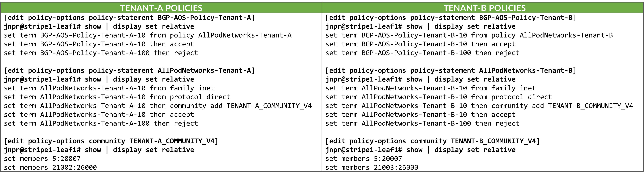Click the community add TENANT-B_COMMUNITY_V4 line

479,106
